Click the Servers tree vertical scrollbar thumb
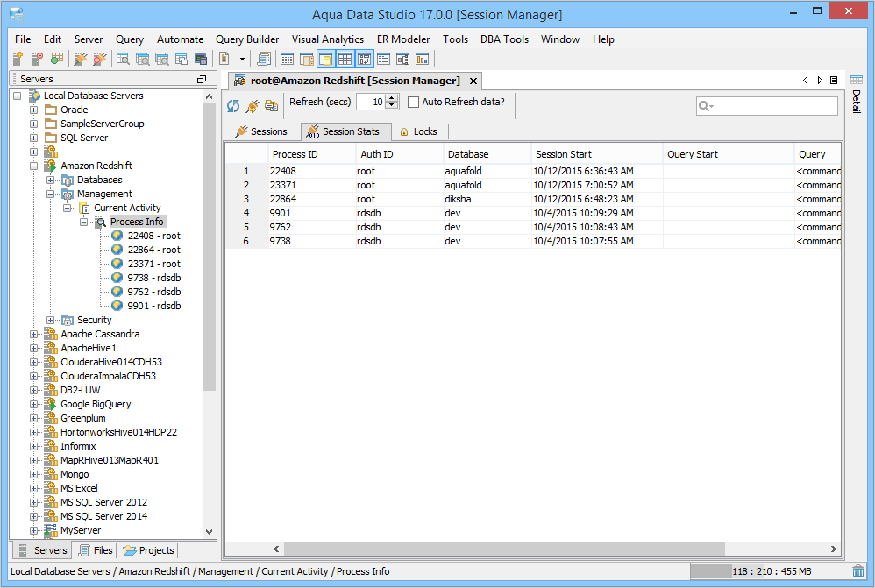The image size is (875, 588). (x=210, y=246)
